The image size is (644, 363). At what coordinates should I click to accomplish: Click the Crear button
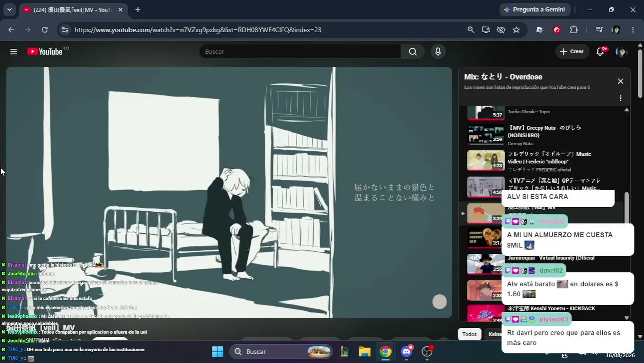click(x=572, y=51)
